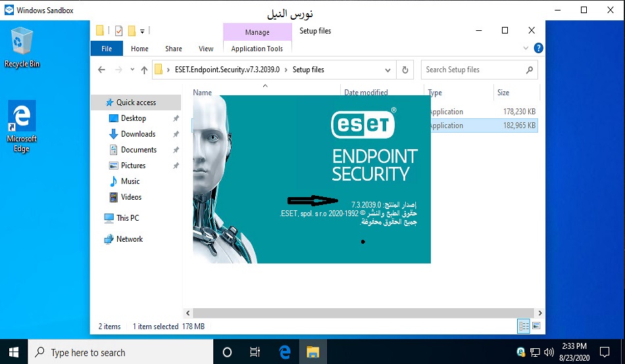Click the Search Setup files box

coord(474,70)
